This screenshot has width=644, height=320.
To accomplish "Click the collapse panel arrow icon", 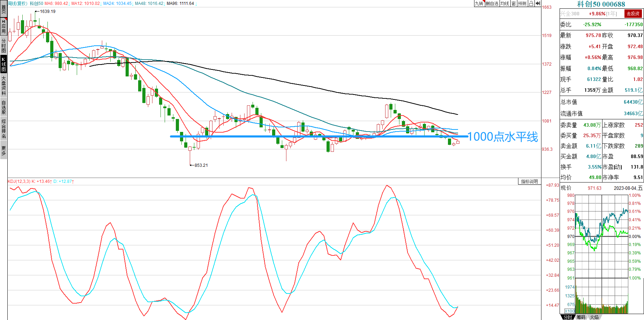I will pyautogui.click(x=538, y=3).
